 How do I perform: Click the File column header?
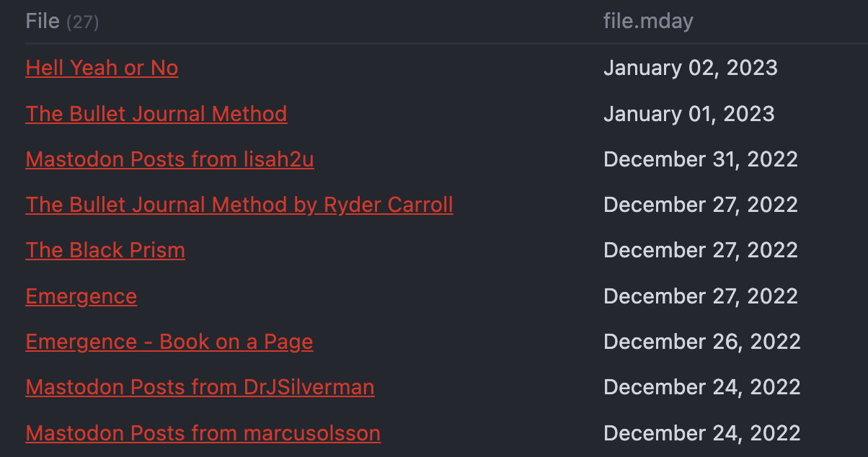43,22
